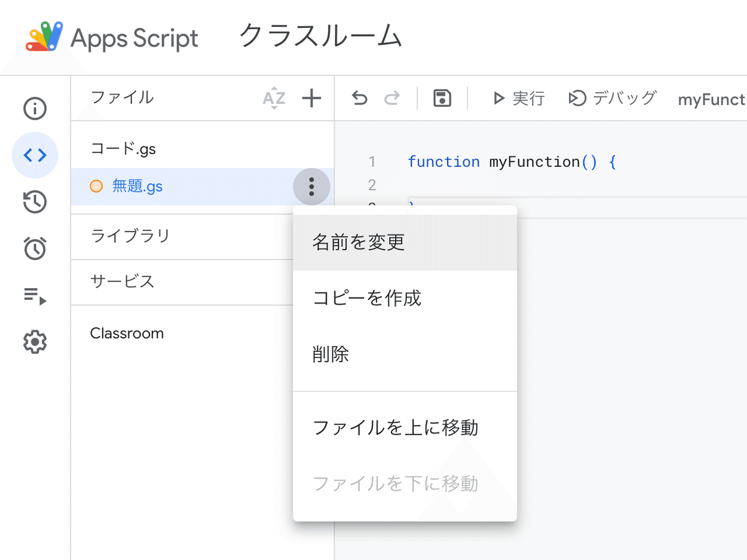Screen dimensions: 747x560
Task: Add a new file with plus icon
Action: click(x=311, y=98)
